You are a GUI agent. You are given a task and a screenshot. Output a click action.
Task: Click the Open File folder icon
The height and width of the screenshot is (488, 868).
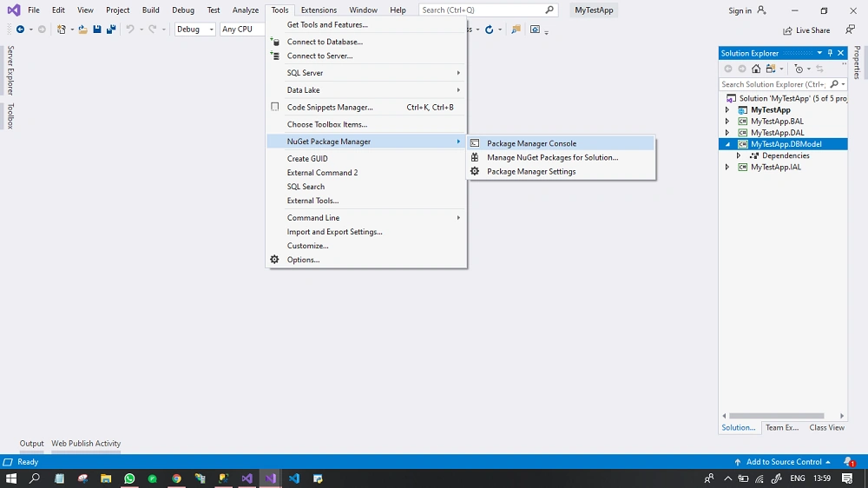pos(83,30)
